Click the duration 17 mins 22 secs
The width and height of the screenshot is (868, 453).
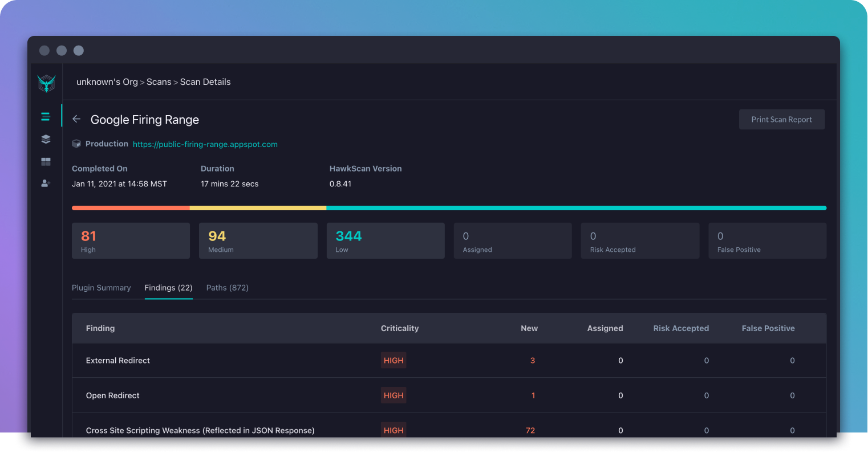coord(229,184)
